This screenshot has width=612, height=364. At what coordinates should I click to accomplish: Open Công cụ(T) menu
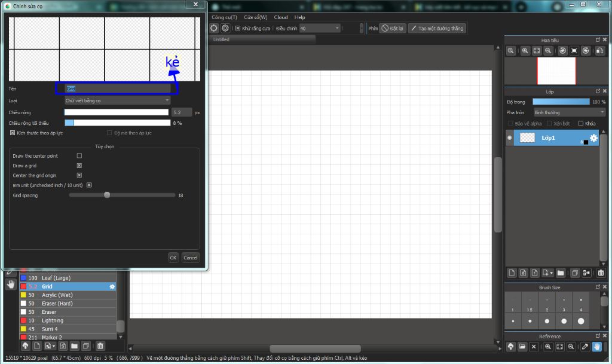pyautogui.click(x=225, y=17)
